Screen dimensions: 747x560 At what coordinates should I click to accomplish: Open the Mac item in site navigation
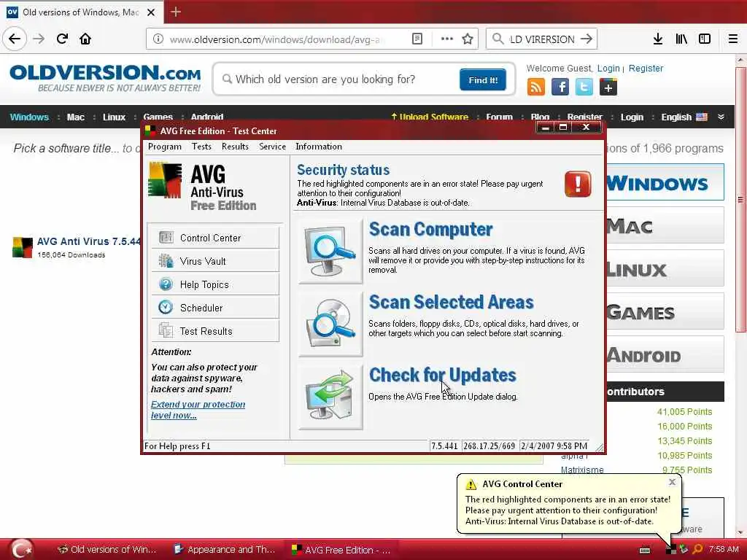[76, 117]
